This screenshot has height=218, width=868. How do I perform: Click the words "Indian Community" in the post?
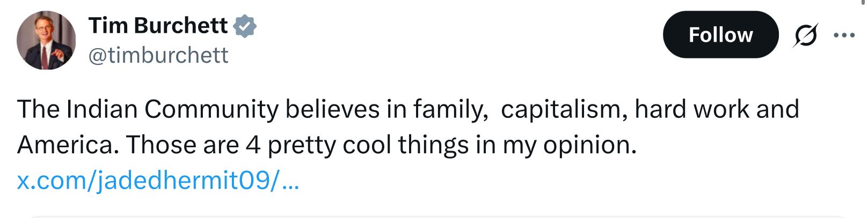172,109
